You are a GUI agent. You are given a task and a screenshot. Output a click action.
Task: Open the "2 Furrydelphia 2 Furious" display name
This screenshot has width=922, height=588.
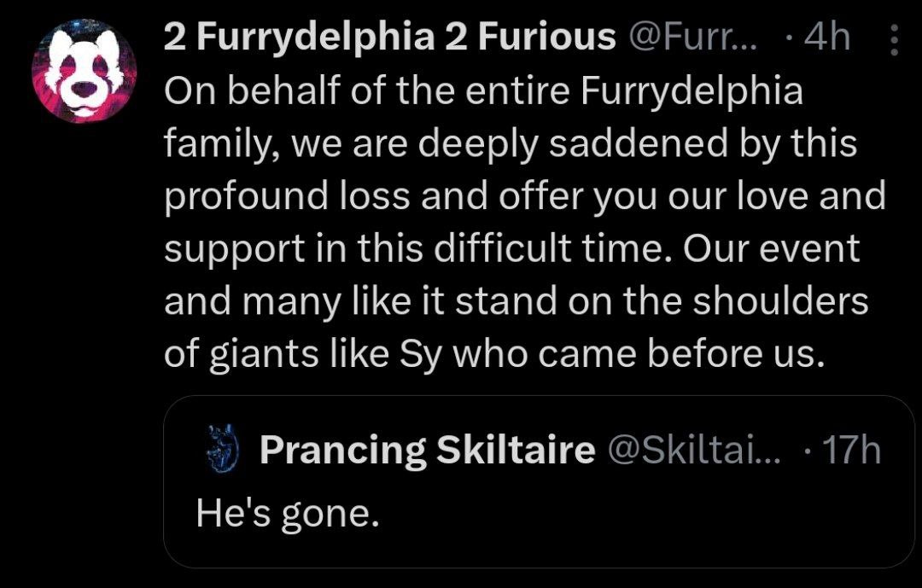388,38
